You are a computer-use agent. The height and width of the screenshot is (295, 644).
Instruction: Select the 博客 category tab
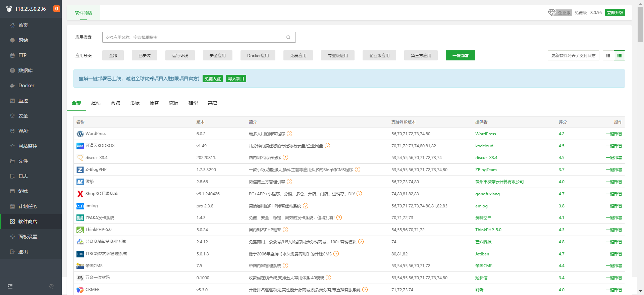(154, 103)
